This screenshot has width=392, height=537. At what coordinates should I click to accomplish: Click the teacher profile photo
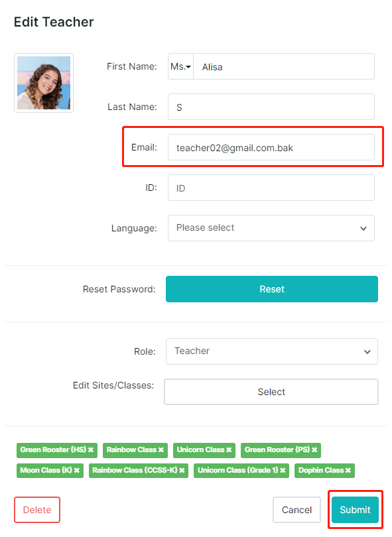tap(44, 83)
